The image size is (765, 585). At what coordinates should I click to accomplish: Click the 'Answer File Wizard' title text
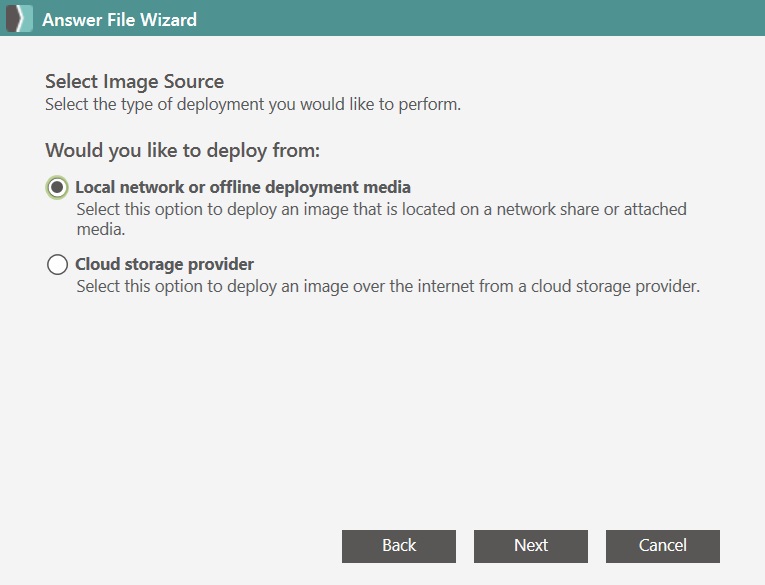click(x=120, y=20)
